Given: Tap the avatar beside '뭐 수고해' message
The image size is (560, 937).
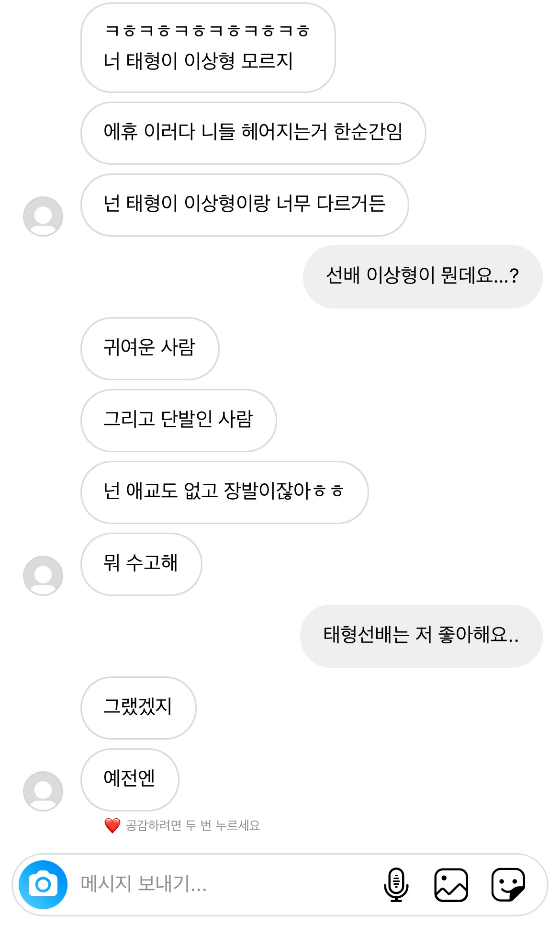Looking at the screenshot, I should coord(43,575).
